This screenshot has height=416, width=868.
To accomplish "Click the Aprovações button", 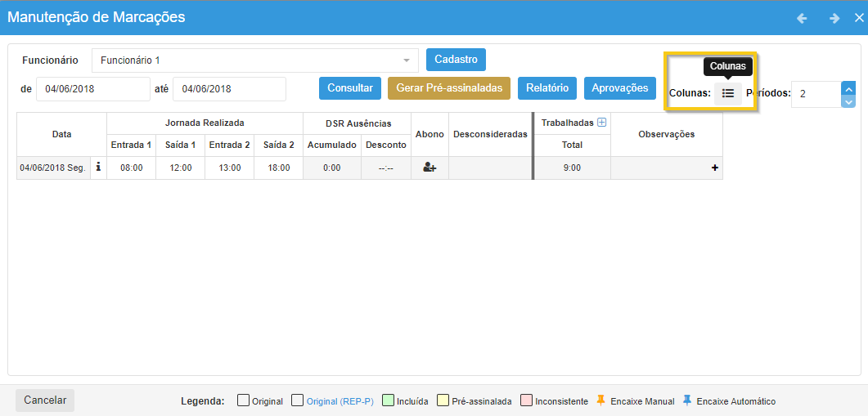I will (x=619, y=88).
